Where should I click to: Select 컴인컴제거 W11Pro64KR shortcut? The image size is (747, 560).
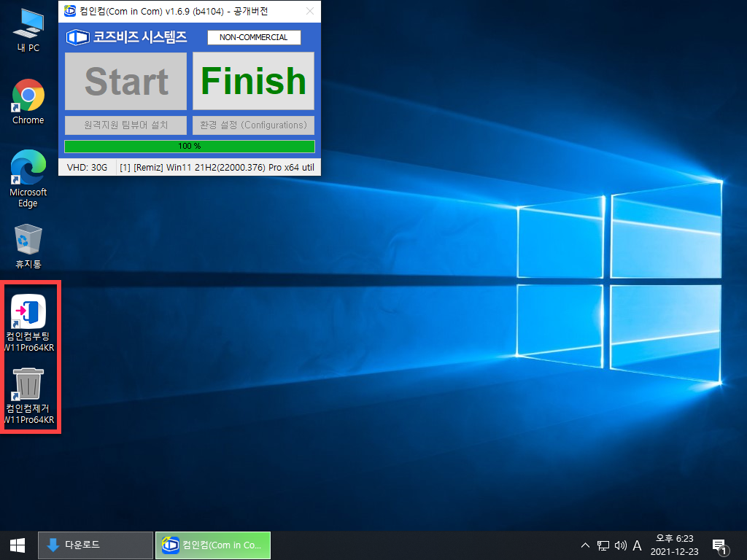pyautogui.click(x=29, y=395)
